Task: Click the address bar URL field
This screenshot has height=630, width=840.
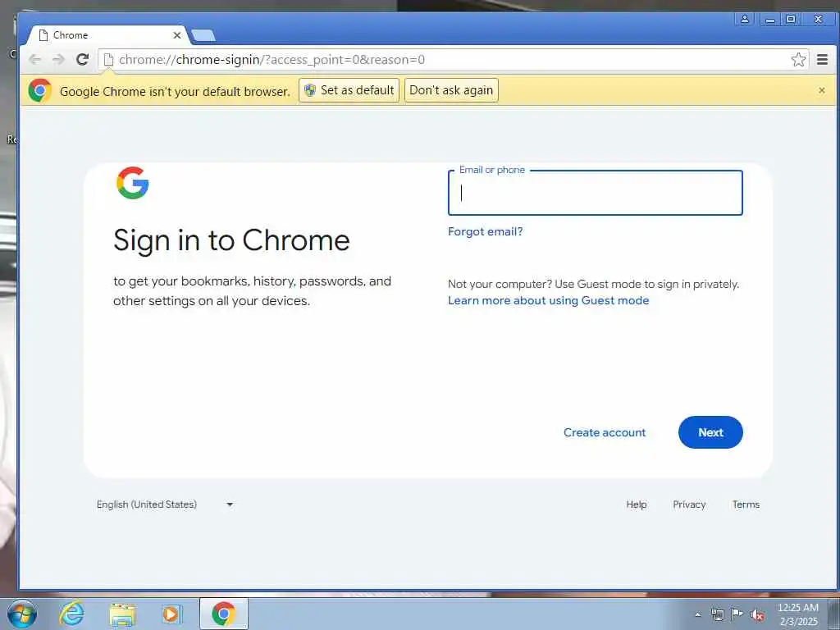Action: coord(453,59)
